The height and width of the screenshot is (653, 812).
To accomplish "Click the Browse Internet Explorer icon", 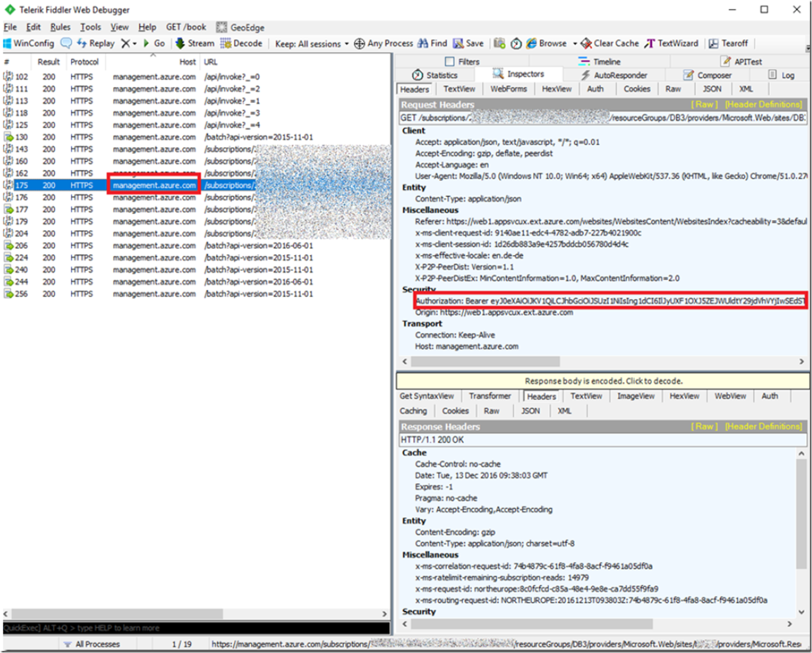I will pyautogui.click(x=531, y=43).
